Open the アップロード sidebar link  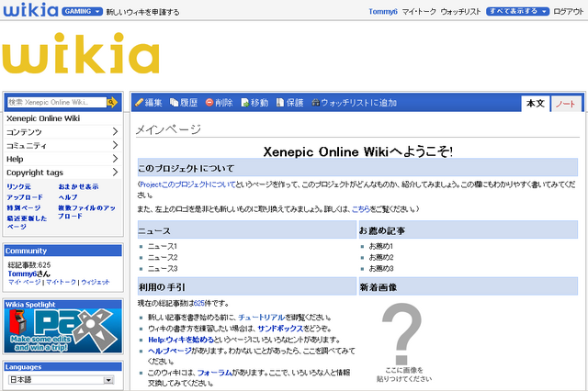[x=25, y=197]
